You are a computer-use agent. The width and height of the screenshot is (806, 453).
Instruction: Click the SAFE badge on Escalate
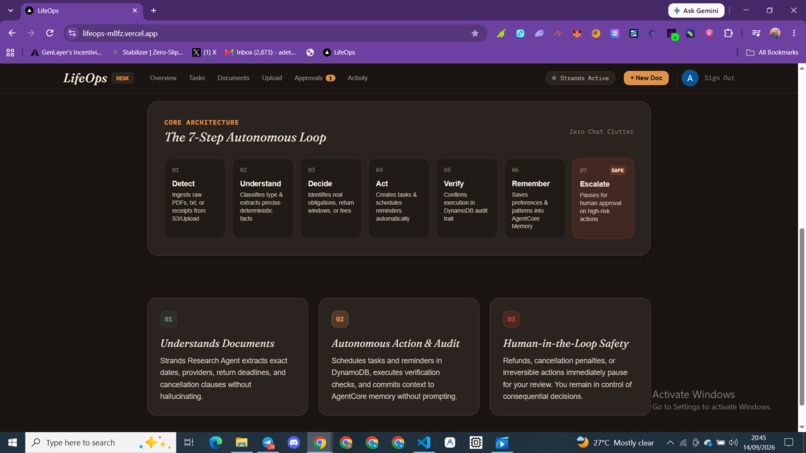[x=617, y=170]
